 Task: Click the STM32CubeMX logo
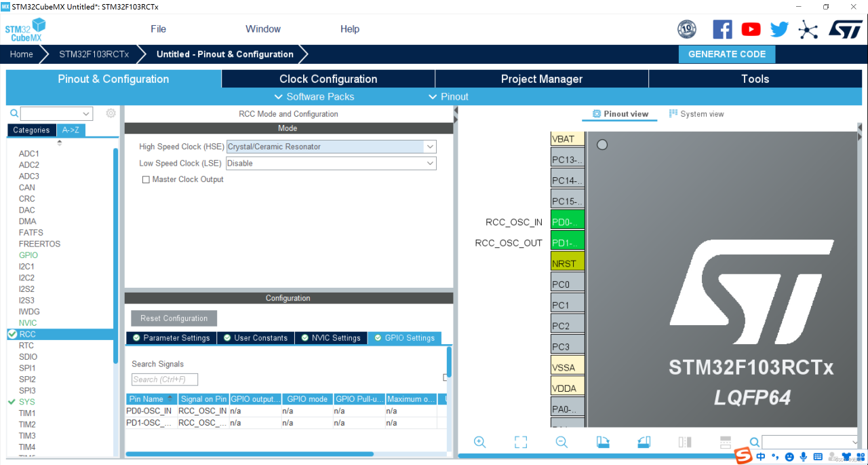click(x=25, y=30)
